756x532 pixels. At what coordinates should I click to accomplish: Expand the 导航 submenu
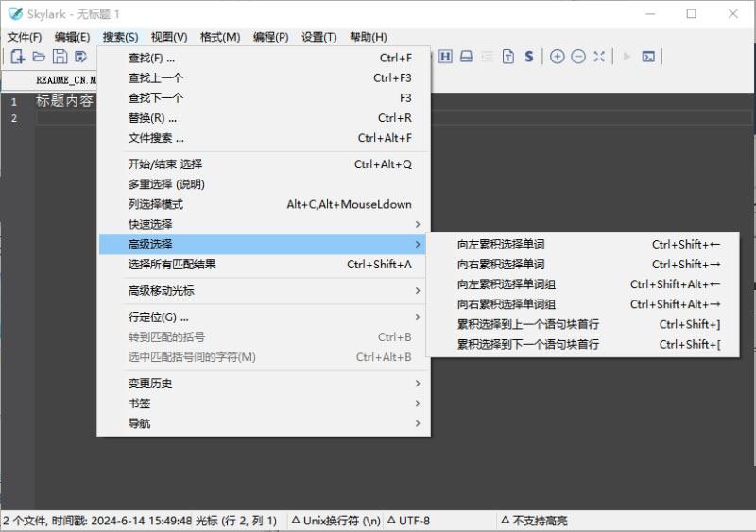click(x=264, y=423)
